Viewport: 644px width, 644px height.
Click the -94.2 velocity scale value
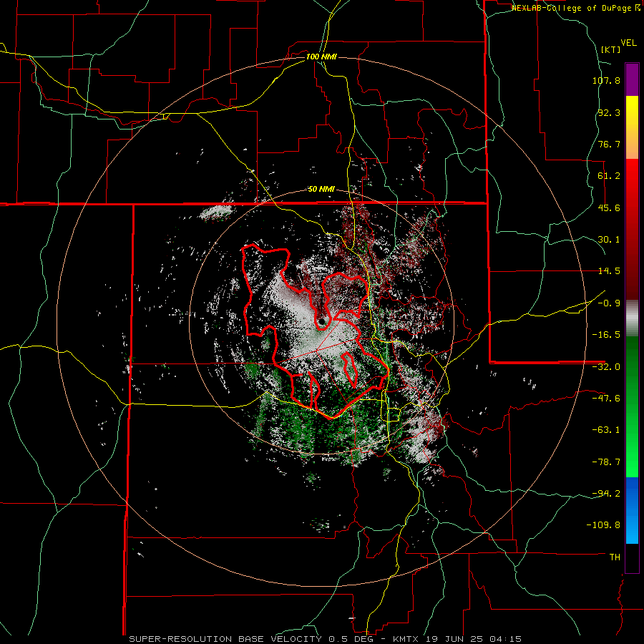pos(606,493)
